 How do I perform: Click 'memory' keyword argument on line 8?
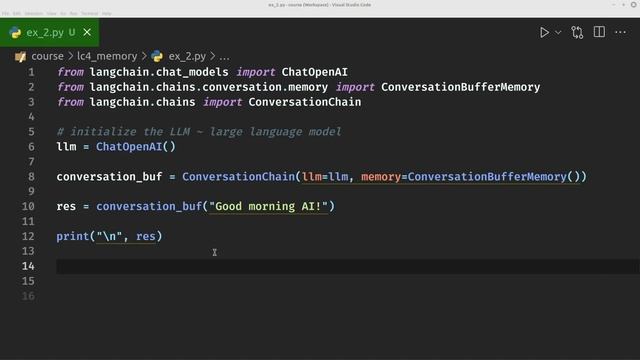(381, 177)
